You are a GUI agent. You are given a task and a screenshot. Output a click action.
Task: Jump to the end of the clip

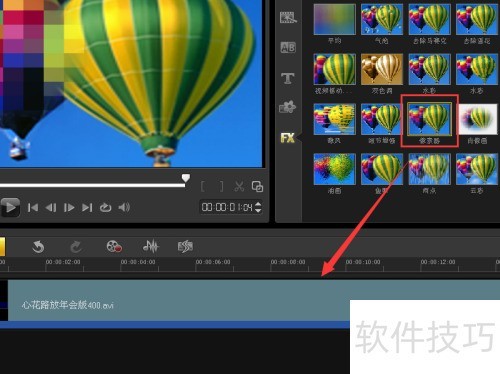(x=87, y=208)
